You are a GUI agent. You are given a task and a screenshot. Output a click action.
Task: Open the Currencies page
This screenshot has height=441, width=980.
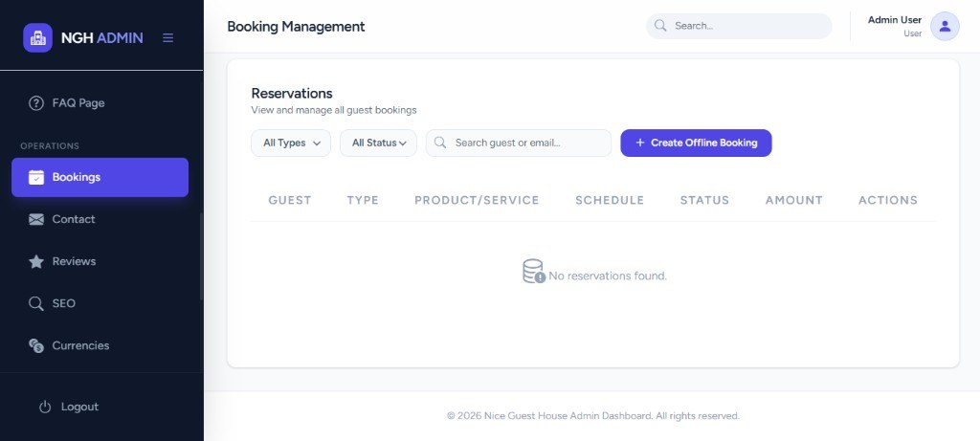(x=100, y=345)
